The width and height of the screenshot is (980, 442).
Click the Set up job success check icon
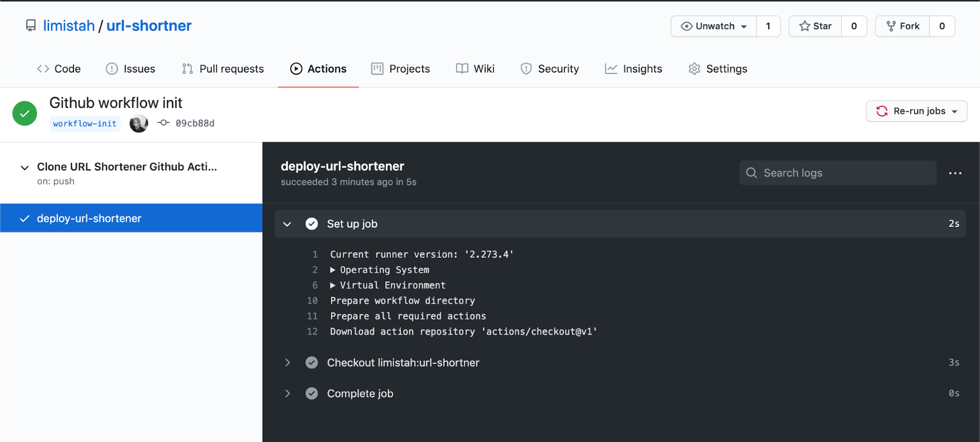click(x=312, y=224)
